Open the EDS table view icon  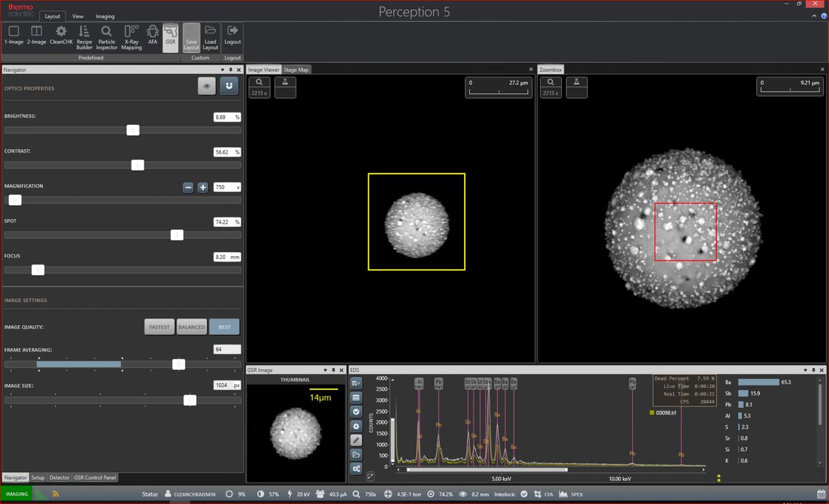(356, 398)
